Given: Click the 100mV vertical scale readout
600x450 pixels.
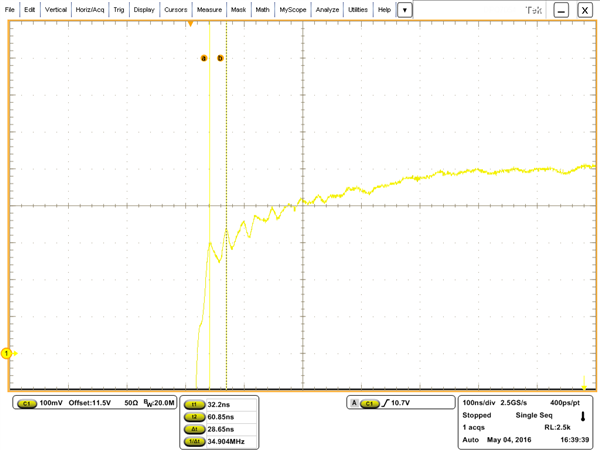Looking at the screenshot, I should (51, 403).
